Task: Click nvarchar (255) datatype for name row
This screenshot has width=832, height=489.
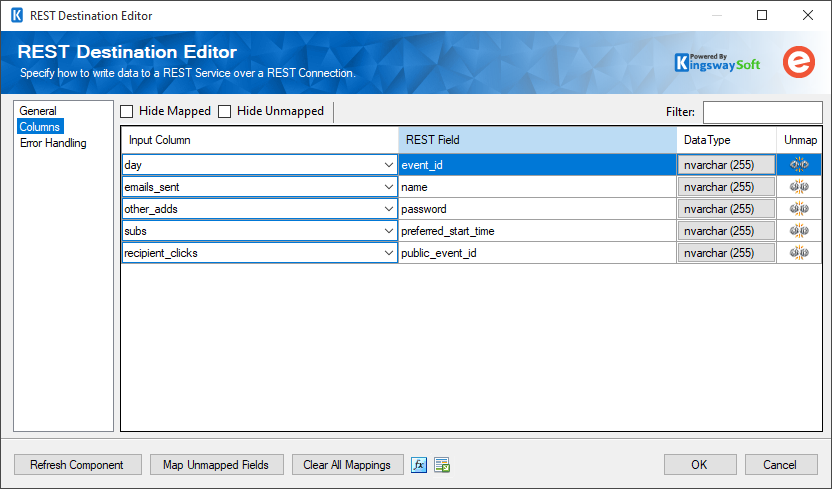Action: tap(726, 187)
